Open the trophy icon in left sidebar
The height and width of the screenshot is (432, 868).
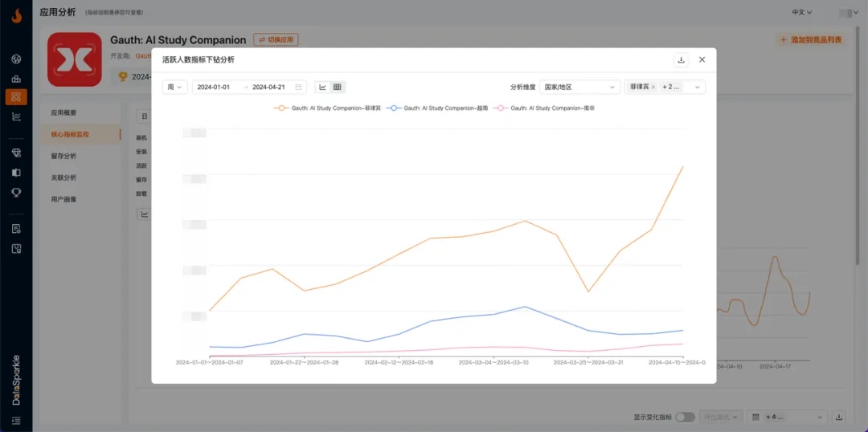16,193
